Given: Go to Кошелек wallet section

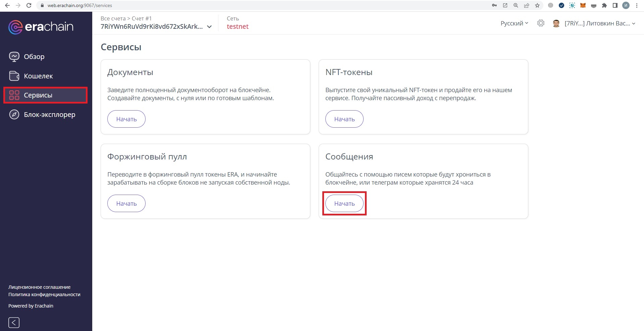Looking at the screenshot, I should 38,76.
